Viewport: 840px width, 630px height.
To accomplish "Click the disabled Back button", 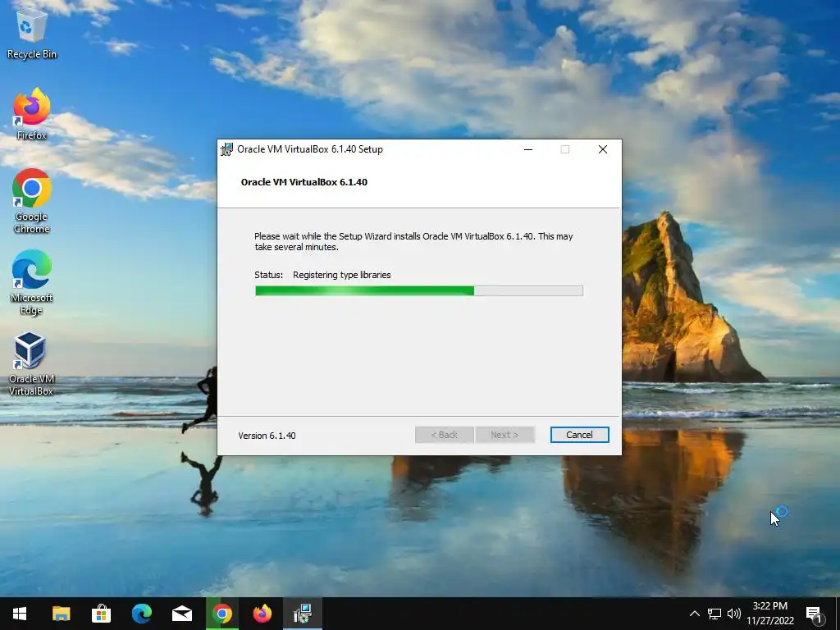I will click(x=444, y=435).
